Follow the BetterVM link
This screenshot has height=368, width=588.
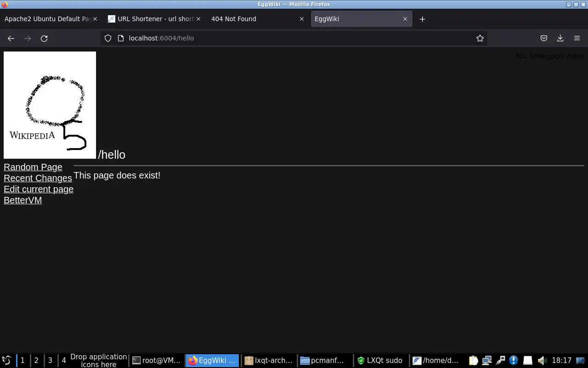(x=23, y=200)
